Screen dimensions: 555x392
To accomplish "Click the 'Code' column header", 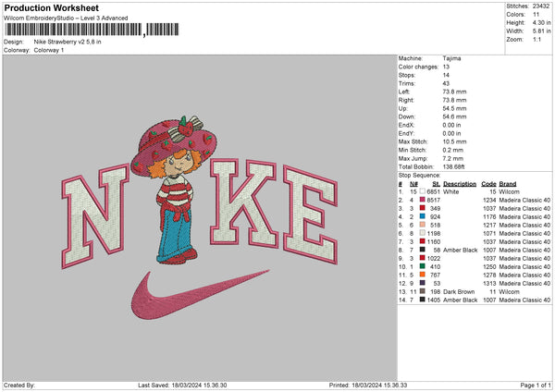I will point(488,184).
